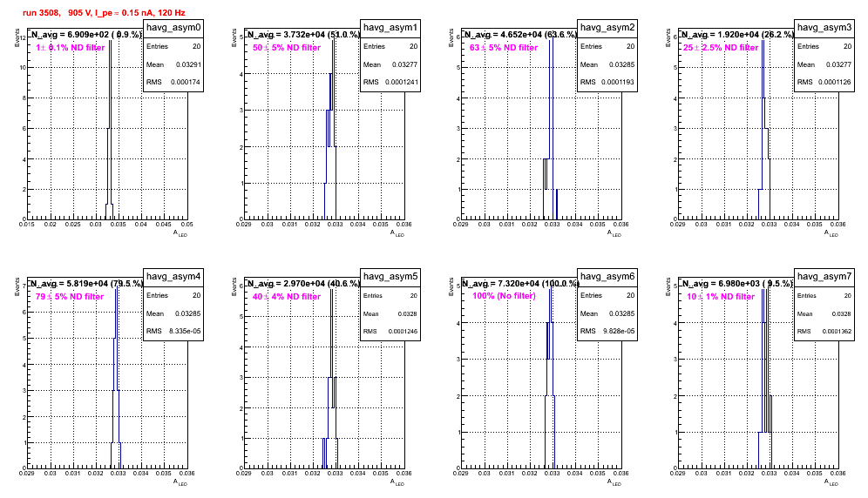Select the magenta 25± 2.5% ND filter text
868x498 pixels.
pyautogui.click(x=721, y=48)
